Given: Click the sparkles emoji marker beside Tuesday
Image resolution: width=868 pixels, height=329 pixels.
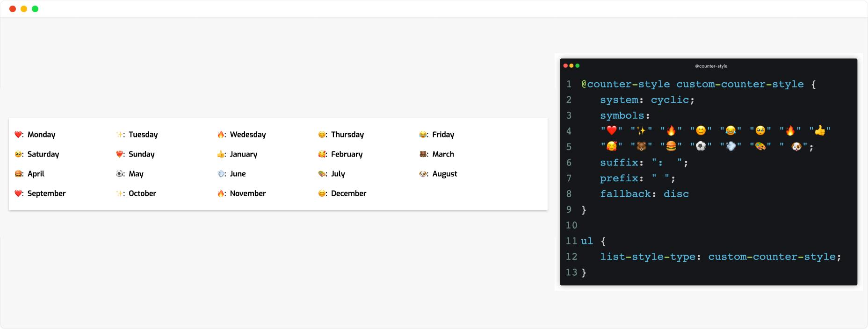Looking at the screenshot, I should [119, 135].
